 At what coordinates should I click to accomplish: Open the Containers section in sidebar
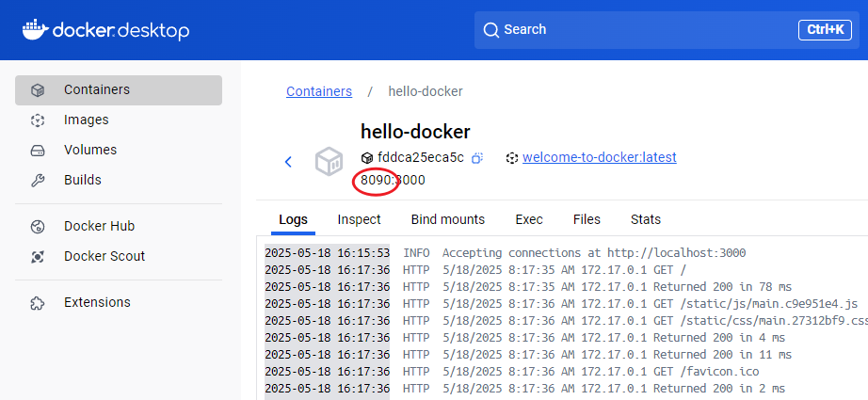click(119, 90)
